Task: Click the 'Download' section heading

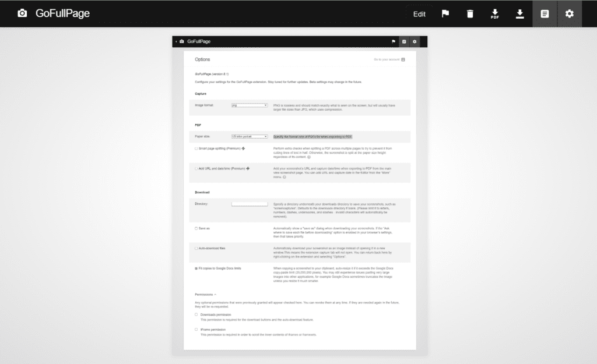Action: coord(202,192)
